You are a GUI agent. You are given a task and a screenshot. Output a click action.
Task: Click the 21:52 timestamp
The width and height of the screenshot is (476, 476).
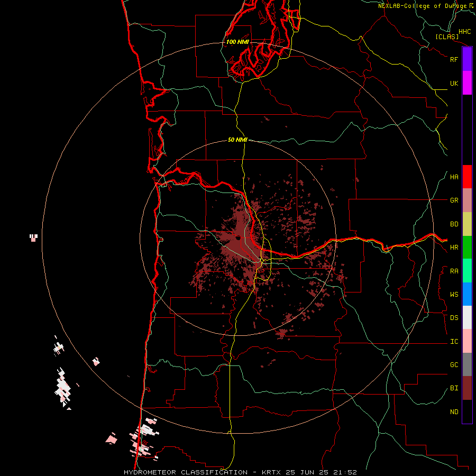(x=346, y=472)
